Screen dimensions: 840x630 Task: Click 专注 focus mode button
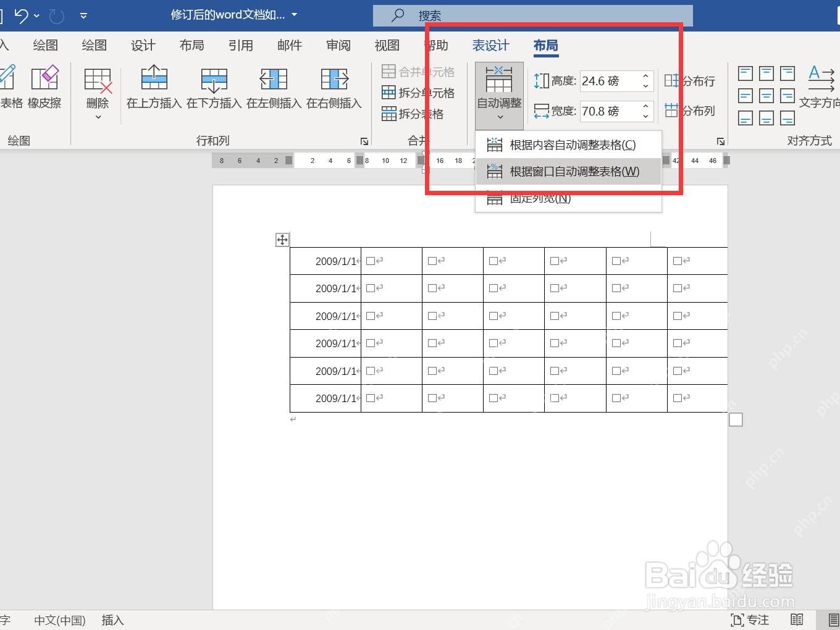[x=750, y=619]
